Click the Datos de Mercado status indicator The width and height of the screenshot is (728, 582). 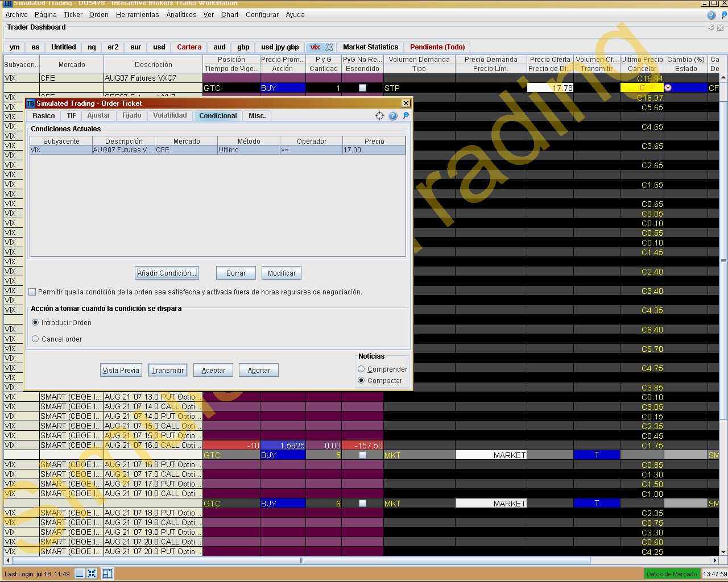click(x=672, y=574)
